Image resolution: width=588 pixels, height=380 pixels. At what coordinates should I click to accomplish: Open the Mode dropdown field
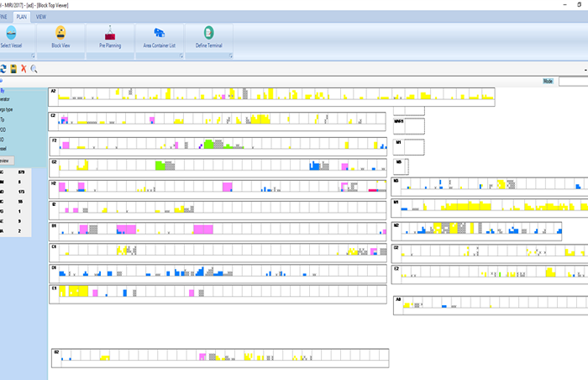coord(573,82)
